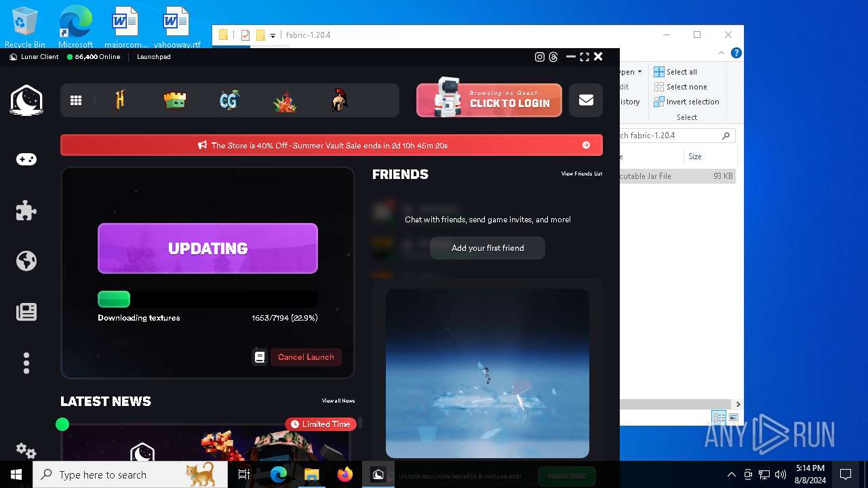Select the spartan helmet server icon
Viewport: 868px width, 488px height.
340,100
